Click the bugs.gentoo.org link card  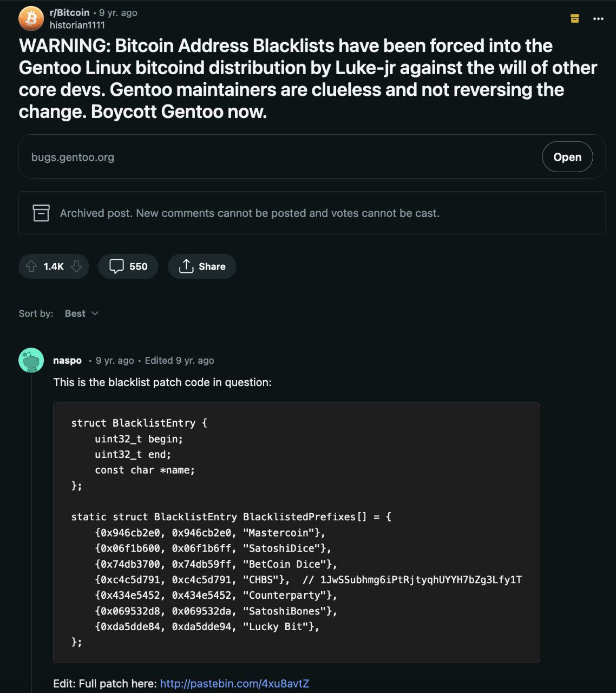point(312,156)
